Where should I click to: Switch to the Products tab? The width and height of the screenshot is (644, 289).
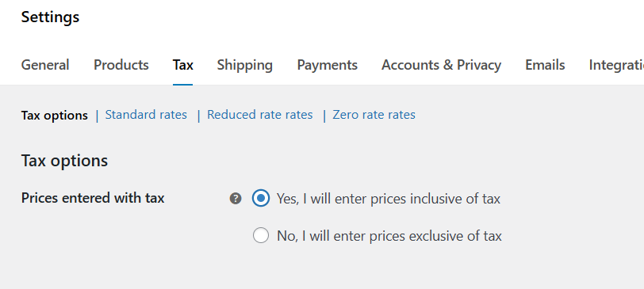click(x=121, y=65)
